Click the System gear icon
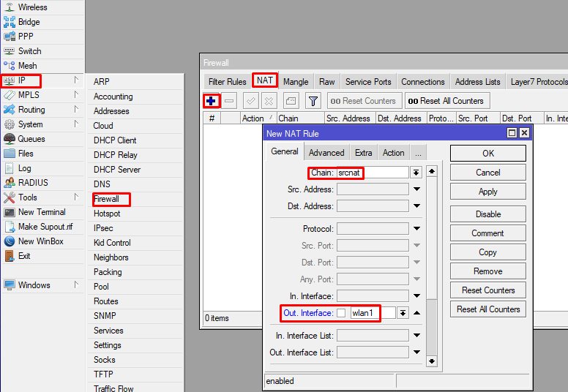This screenshot has height=392, width=568. tap(10, 124)
